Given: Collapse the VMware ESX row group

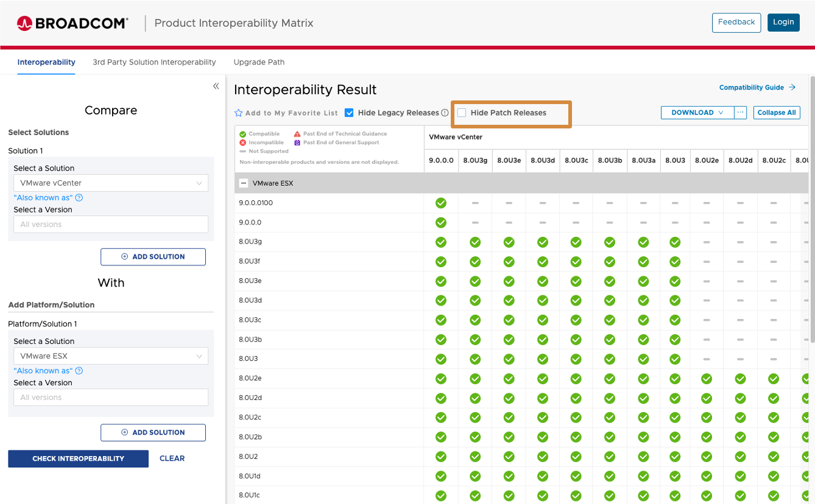Looking at the screenshot, I should (x=244, y=182).
